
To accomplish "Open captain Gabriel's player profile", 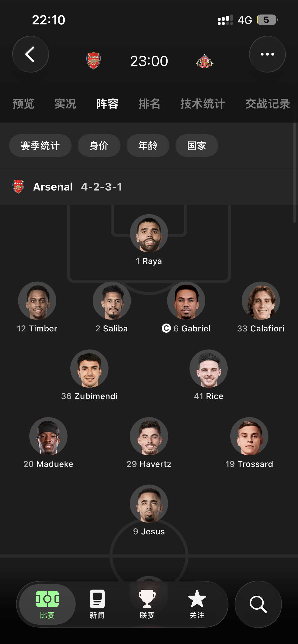I will click(x=186, y=301).
